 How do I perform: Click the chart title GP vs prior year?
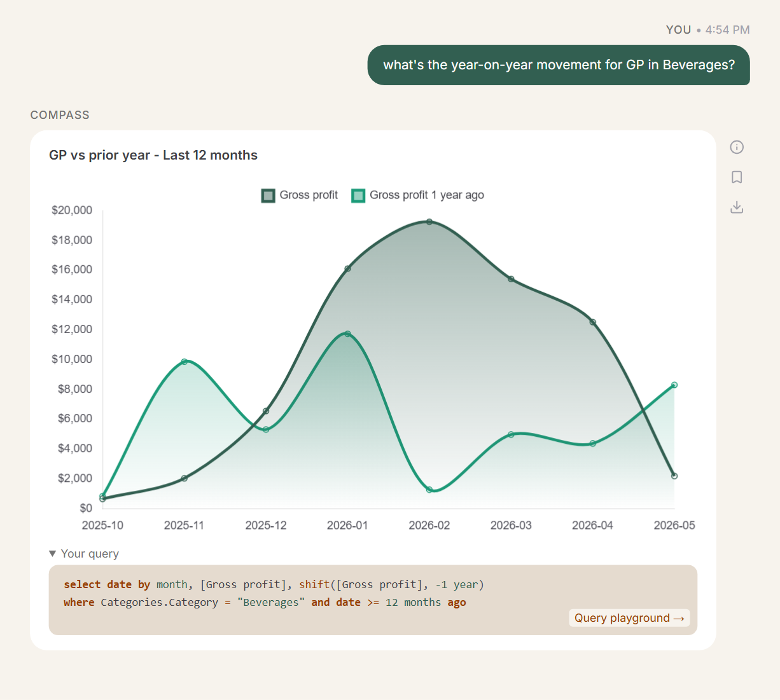pyautogui.click(x=153, y=155)
